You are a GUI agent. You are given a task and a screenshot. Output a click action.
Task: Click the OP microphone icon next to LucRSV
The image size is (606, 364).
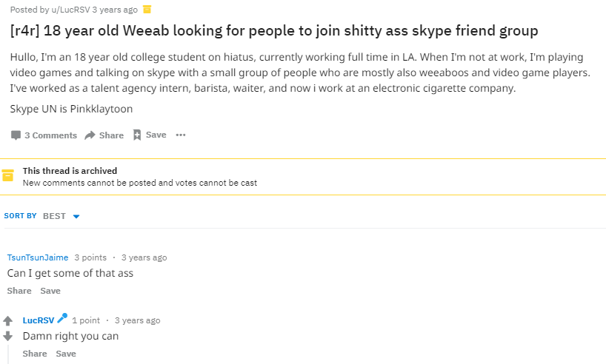pos(62,318)
